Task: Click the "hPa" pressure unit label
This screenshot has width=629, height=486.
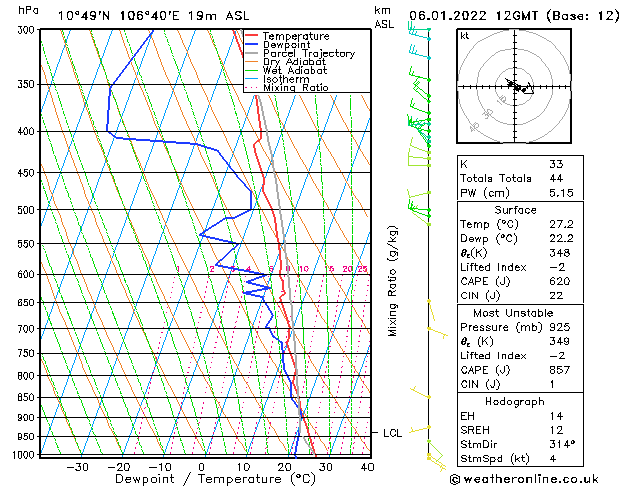Action: 28,10
